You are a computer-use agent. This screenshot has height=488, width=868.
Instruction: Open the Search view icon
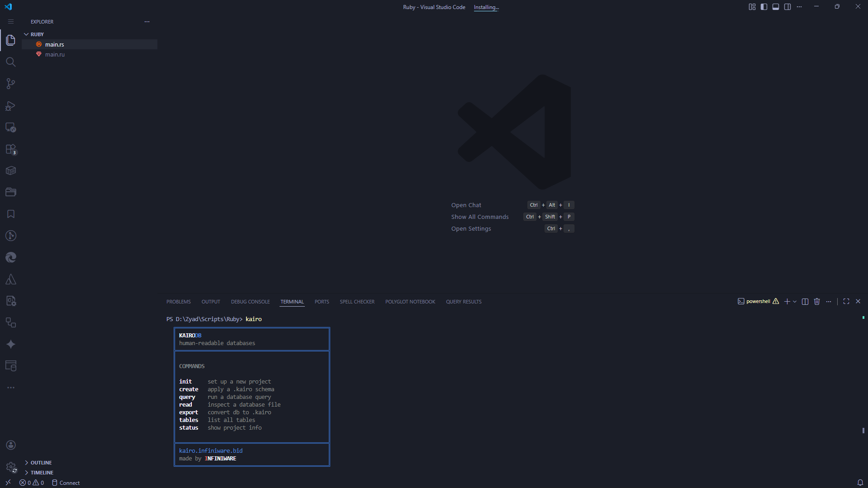(x=11, y=62)
